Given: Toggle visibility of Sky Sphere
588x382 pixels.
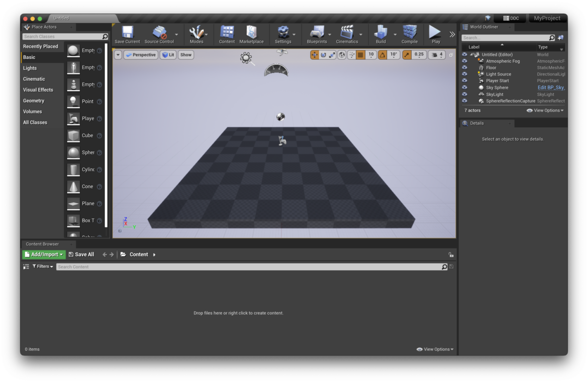Looking at the screenshot, I should coord(465,88).
